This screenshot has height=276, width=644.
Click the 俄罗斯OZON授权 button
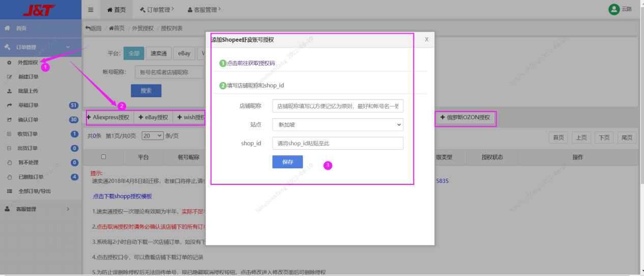[465, 118]
